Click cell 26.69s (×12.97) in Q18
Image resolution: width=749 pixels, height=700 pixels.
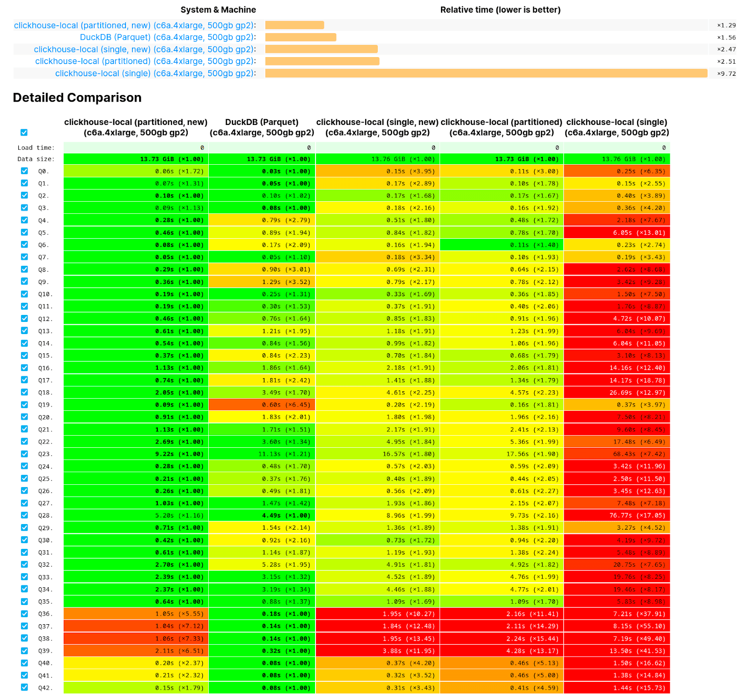617,392
